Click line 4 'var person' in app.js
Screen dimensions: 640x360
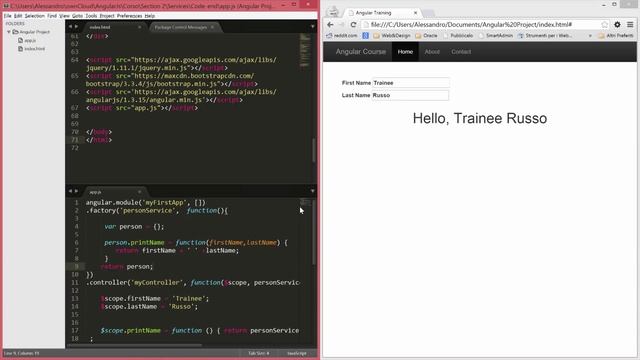(x=134, y=227)
